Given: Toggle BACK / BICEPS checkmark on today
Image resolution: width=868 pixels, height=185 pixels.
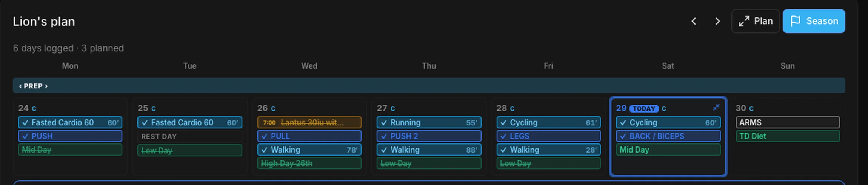Looking at the screenshot, I should coord(623,136).
